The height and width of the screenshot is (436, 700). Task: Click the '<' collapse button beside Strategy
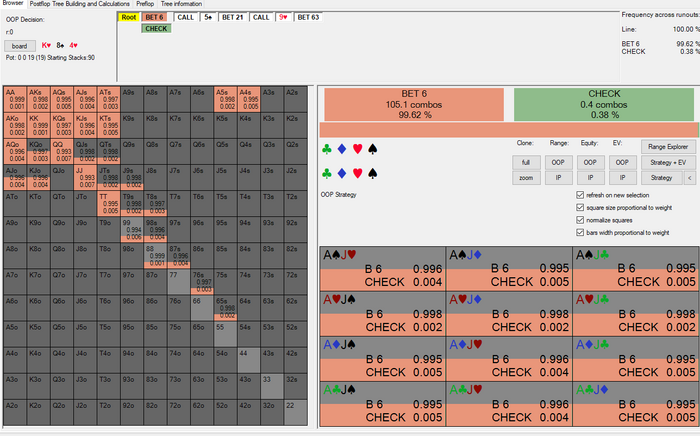tap(687, 177)
